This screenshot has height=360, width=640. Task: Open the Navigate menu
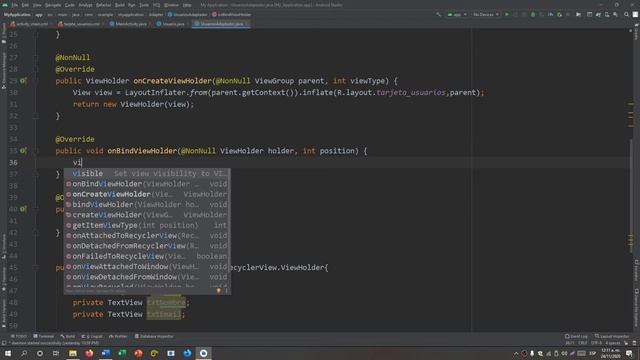click(x=53, y=5)
